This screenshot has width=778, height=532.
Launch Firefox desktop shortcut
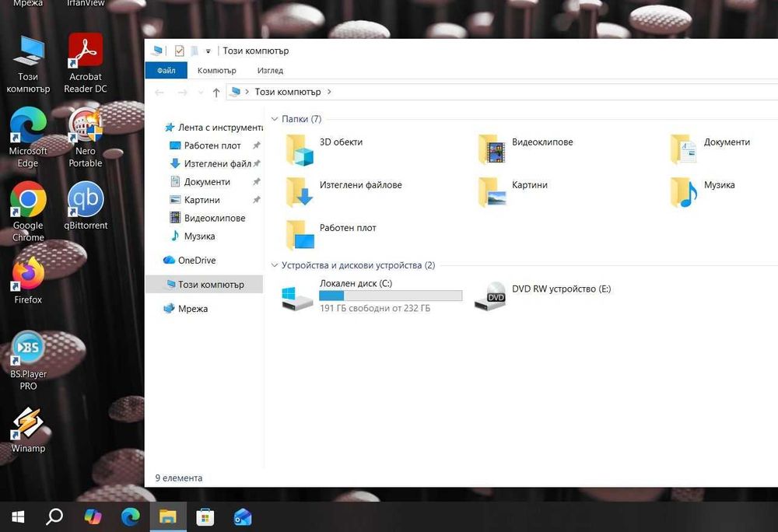click(28, 280)
